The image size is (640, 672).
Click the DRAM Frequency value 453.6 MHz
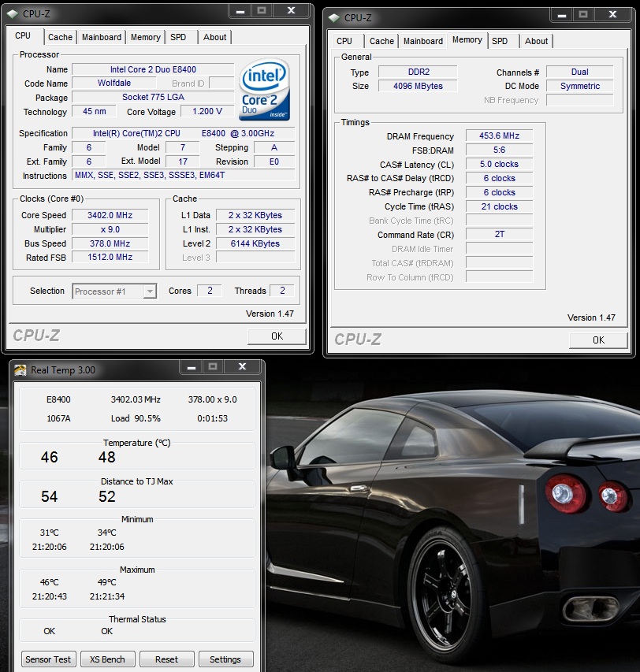click(500, 136)
